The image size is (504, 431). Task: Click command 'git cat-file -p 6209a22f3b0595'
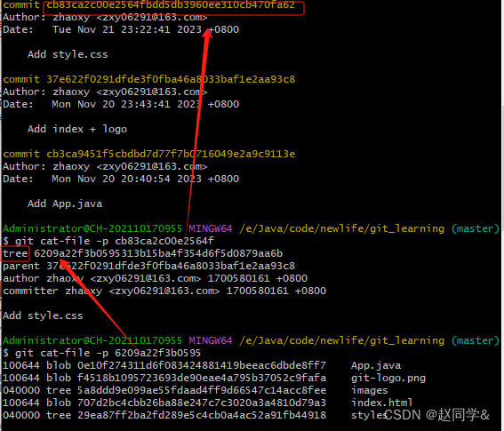coord(108,353)
